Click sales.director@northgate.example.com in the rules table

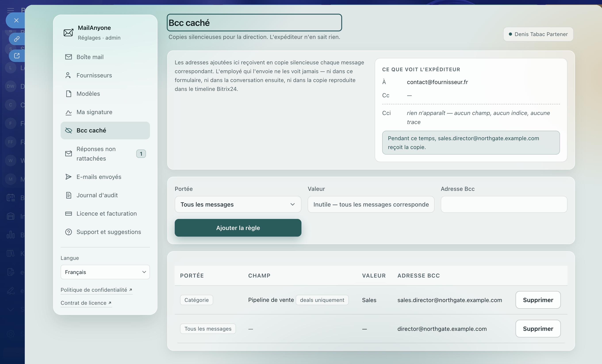[x=450, y=300]
